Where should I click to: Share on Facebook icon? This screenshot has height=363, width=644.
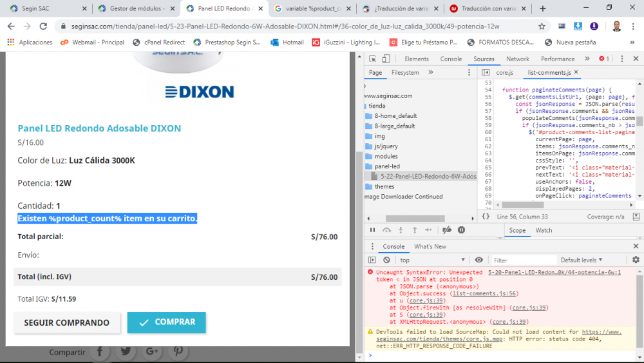click(100, 351)
